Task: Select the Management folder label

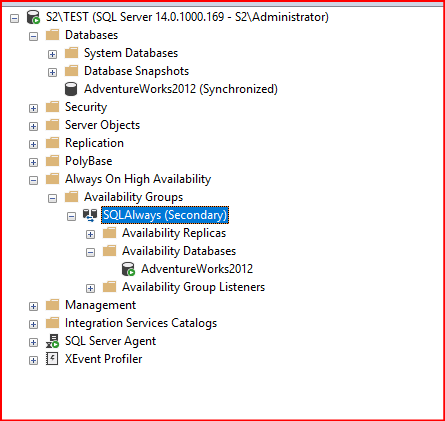Action: tap(100, 305)
